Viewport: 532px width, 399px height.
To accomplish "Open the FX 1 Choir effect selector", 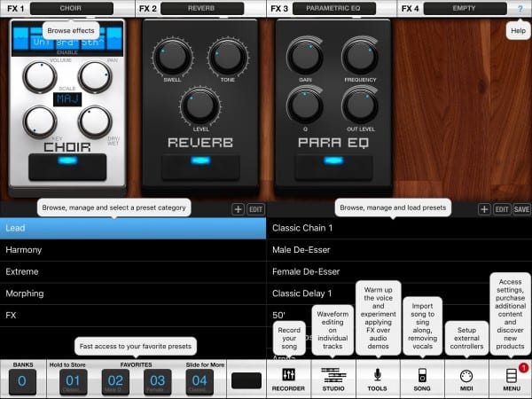I will pyautogui.click(x=78, y=8).
